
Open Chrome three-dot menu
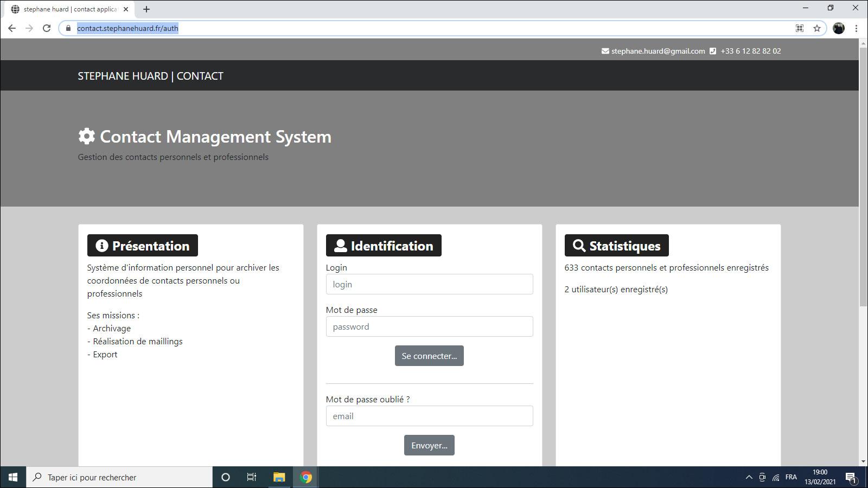856,28
